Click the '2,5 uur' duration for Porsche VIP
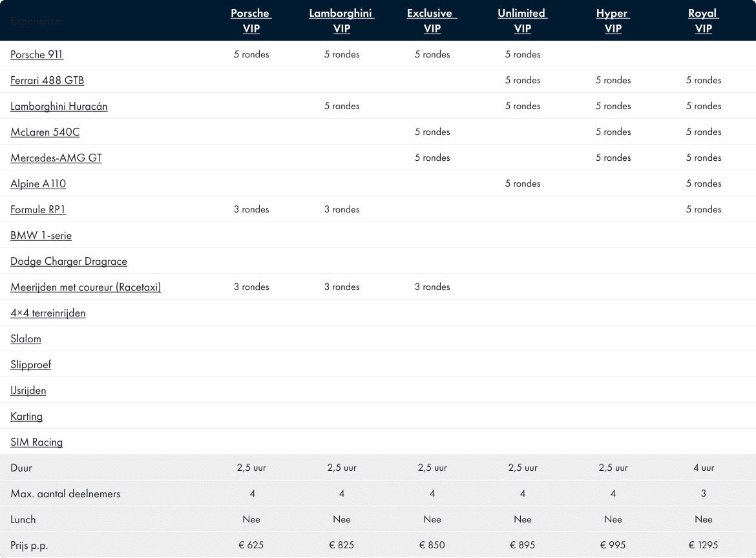Screen dimensions: 756x558 pos(251,468)
